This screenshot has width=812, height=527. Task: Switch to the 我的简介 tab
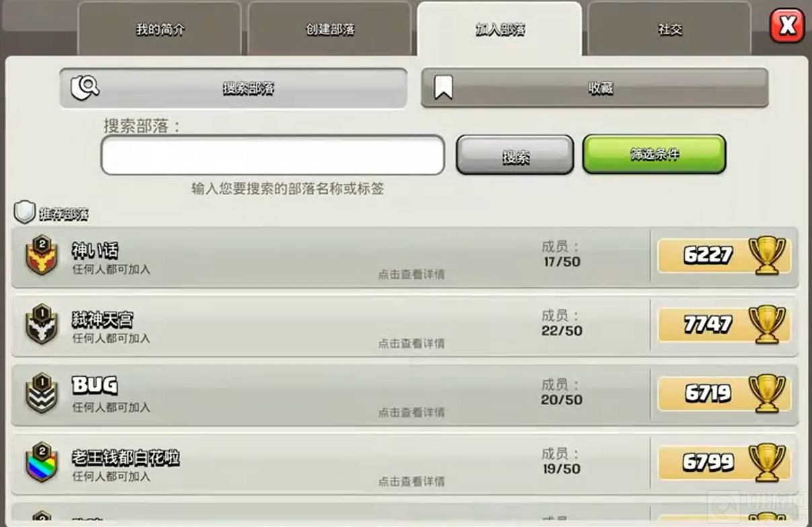click(x=159, y=30)
